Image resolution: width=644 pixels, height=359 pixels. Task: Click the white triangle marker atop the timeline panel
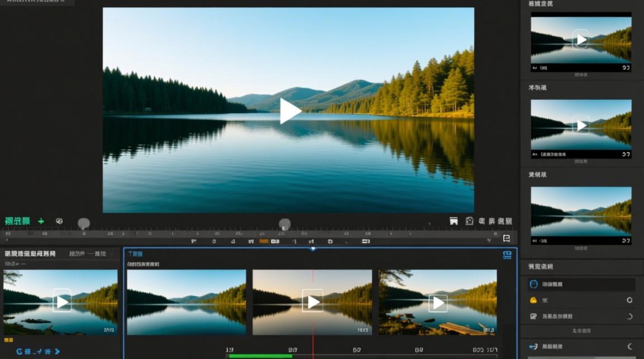tap(312, 248)
